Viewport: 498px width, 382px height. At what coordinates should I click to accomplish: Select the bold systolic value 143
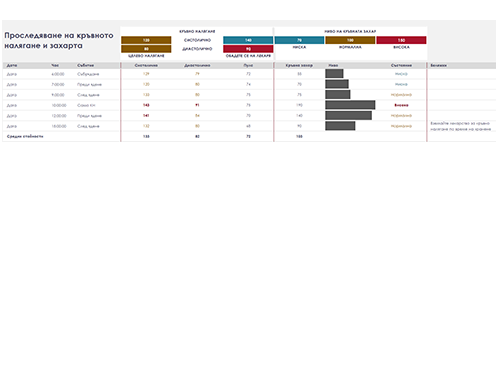(x=146, y=105)
